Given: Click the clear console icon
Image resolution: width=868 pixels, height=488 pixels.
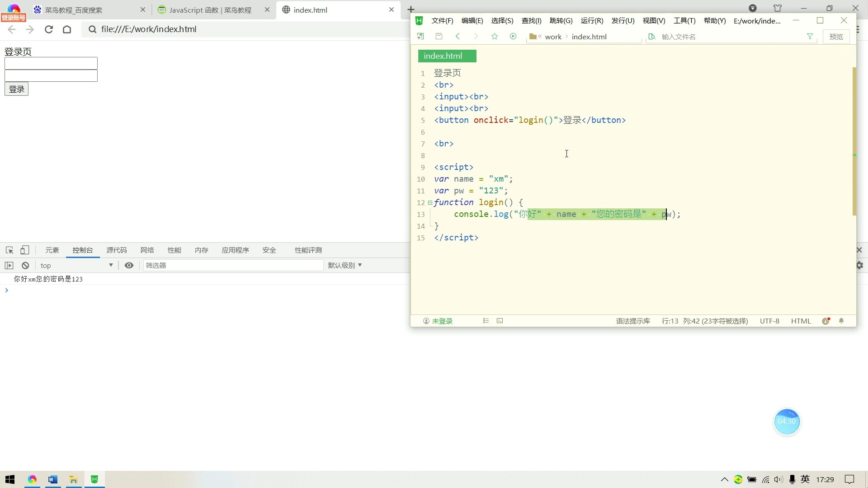Looking at the screenshot, I should 25,266.
